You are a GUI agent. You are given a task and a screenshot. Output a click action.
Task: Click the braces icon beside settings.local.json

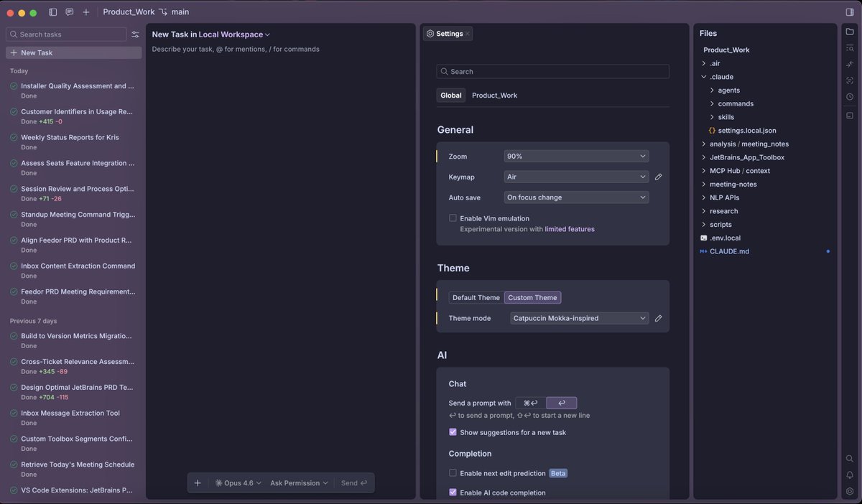(x=712, y=131)
